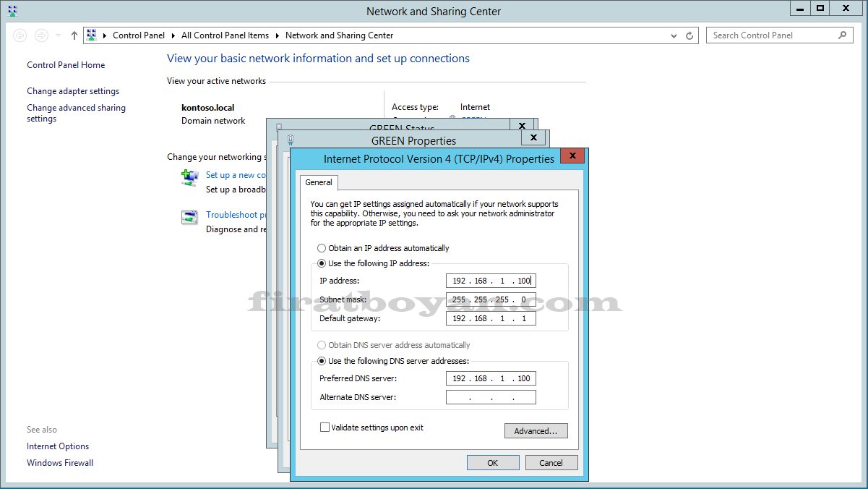Click the 'Control Panel' breadcrumb
Image resolution: width=868 pixels, height=489 pixels.
[139, 35]
